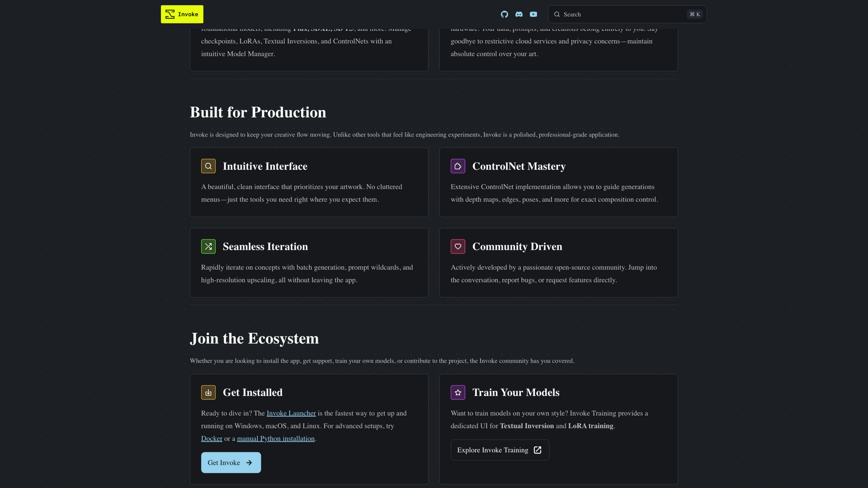The height and width of the screenshot is (488, 868).
Task: Click the Invoke logo in header
Action: pos(182,14)
